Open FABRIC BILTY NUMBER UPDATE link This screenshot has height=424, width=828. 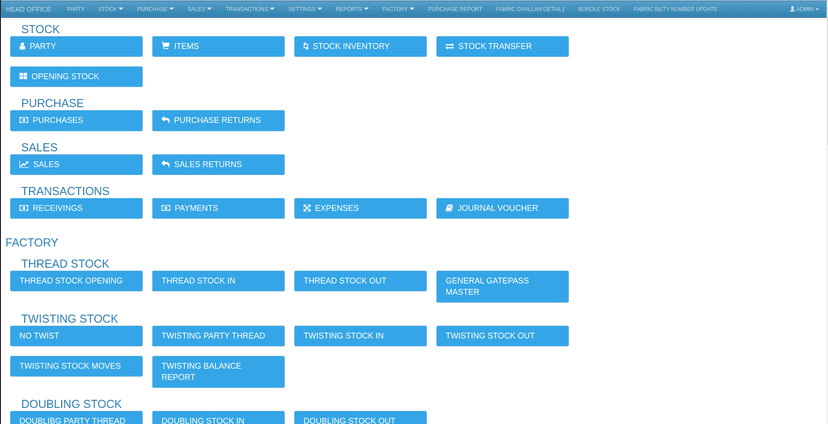click(x=675, y=9)
